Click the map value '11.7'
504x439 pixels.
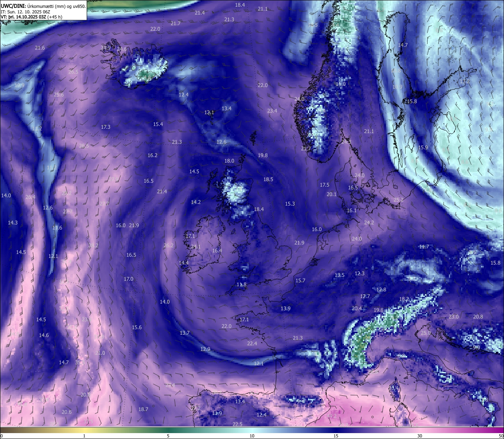click(424, 247)
